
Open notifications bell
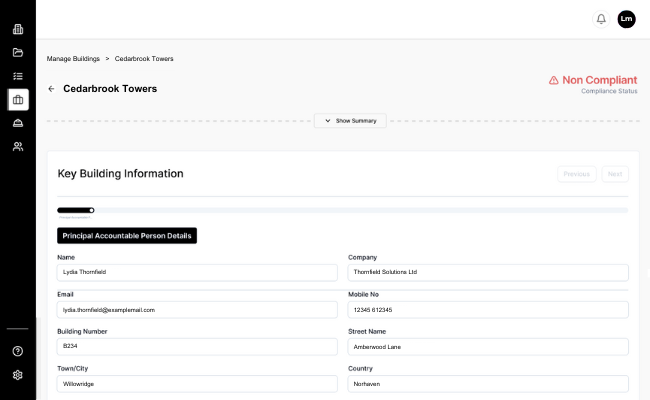(x=601, y=19)
